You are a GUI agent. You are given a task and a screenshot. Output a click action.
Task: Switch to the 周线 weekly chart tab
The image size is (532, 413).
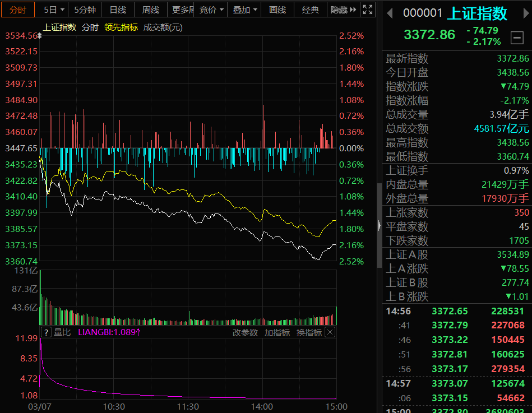click(150, 10)
